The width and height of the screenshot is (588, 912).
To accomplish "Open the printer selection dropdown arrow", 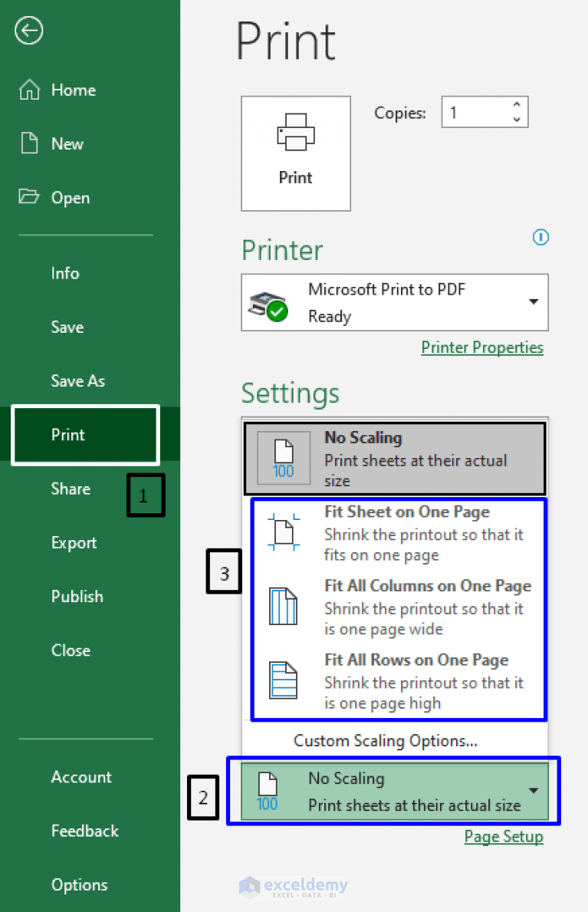I will 533,302.
